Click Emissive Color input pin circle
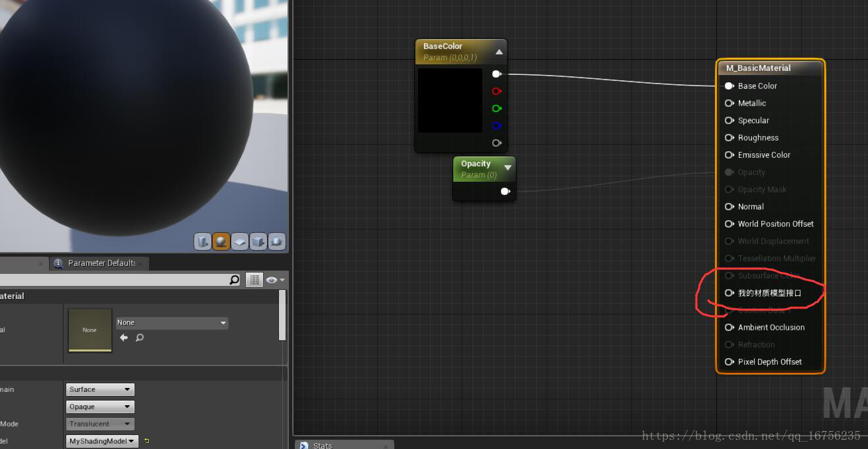Screen dimensions: 868x449 729,155
